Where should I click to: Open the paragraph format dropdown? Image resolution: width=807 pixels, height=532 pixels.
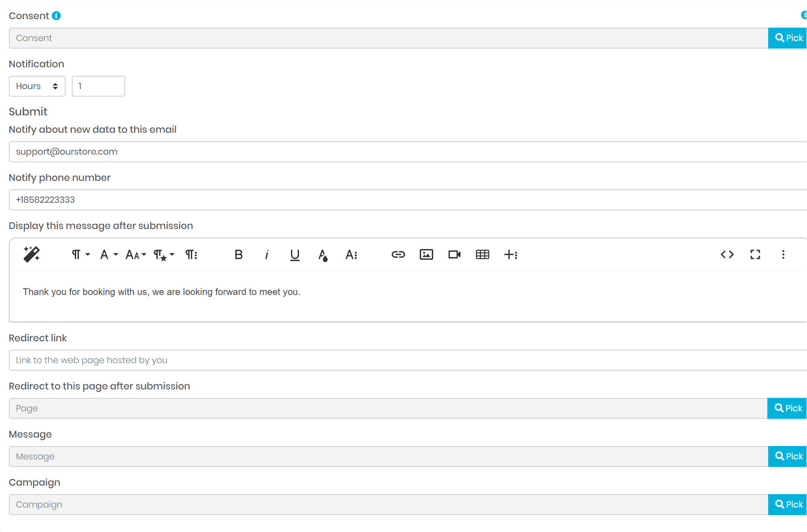(x=79, y=254)
